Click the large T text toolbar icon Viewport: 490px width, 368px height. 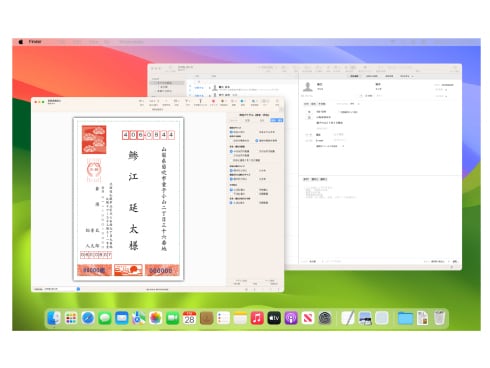(200, 101)
